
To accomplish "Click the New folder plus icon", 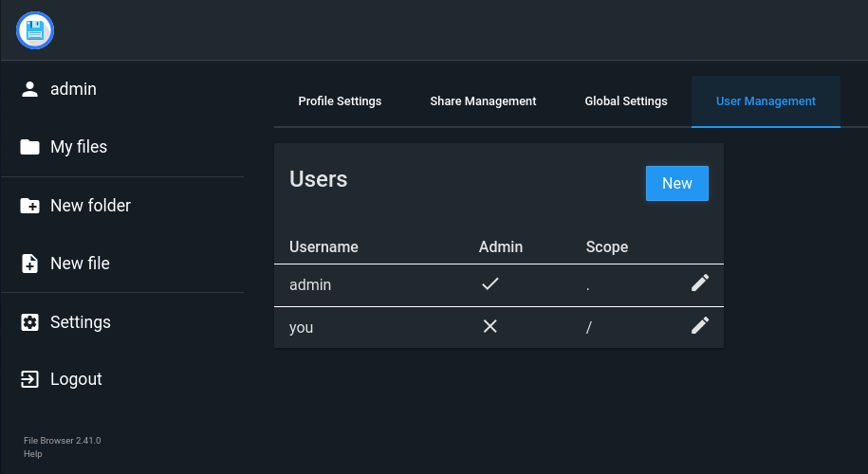I will [x=30, y=206].
